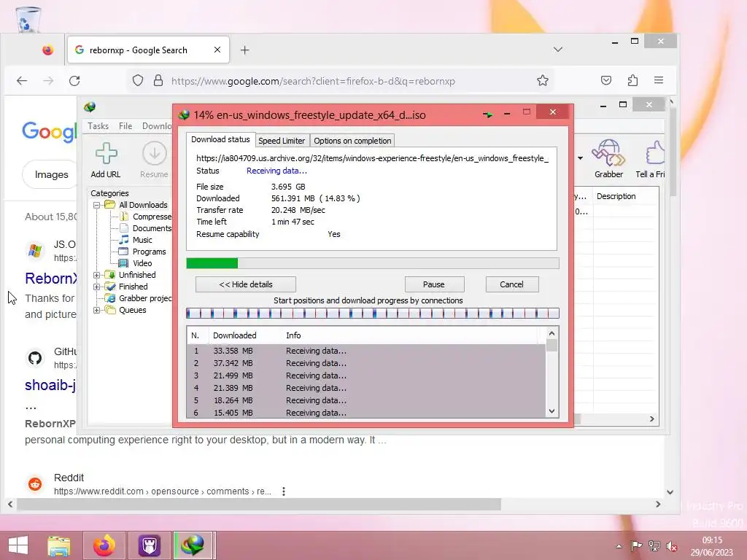Viewport: 747px width, 560px height.
Task: Expand the Finished category node
Action: pyautogui.click(x=97, y=287)
